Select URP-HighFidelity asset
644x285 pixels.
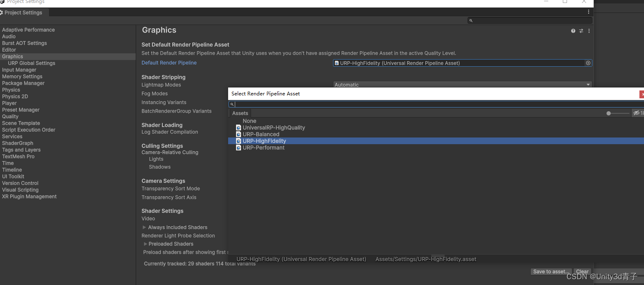pos(264,141)
